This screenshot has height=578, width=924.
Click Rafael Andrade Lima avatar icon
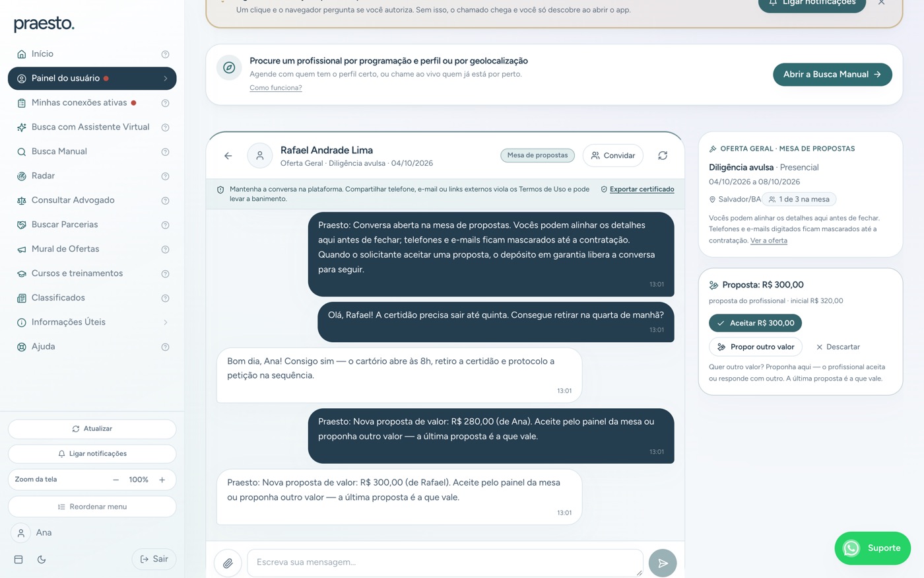pyautogui.click(x=259, y=156)
